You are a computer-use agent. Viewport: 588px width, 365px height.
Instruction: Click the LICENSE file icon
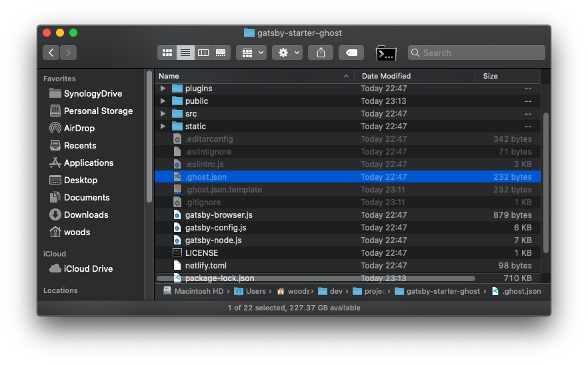(x=177, y=253)
